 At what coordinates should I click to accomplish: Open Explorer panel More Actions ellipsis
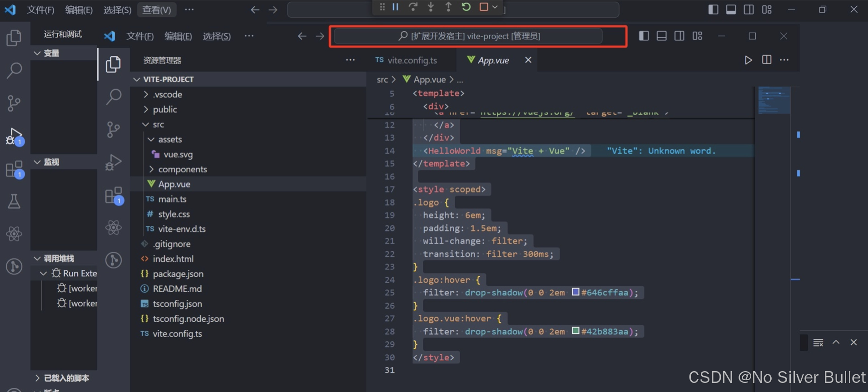click(350, 60)
